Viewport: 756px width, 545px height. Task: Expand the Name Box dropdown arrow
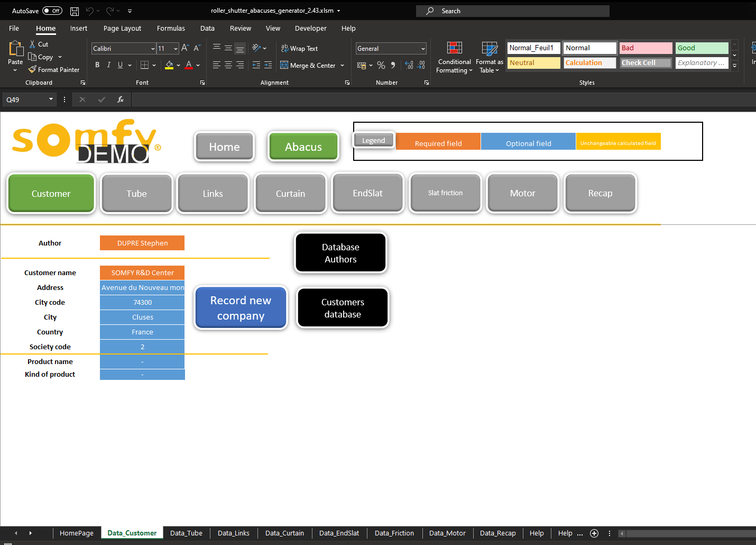[51, 99]
